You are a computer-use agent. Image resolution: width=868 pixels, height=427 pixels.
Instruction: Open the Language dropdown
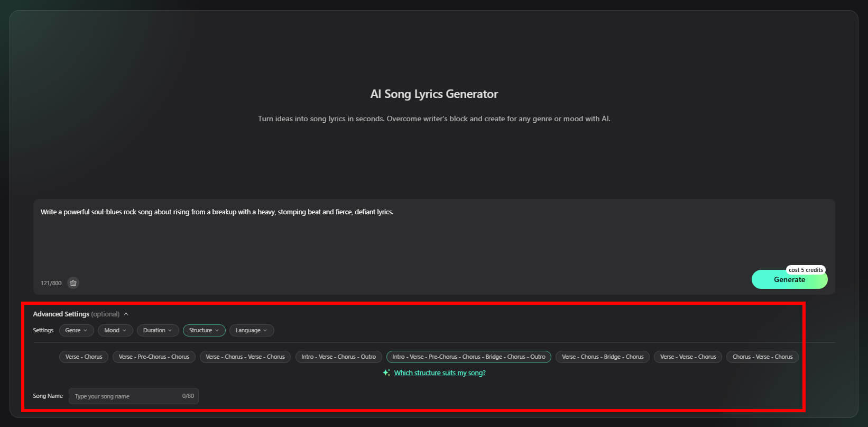click(x=252, y=330)
